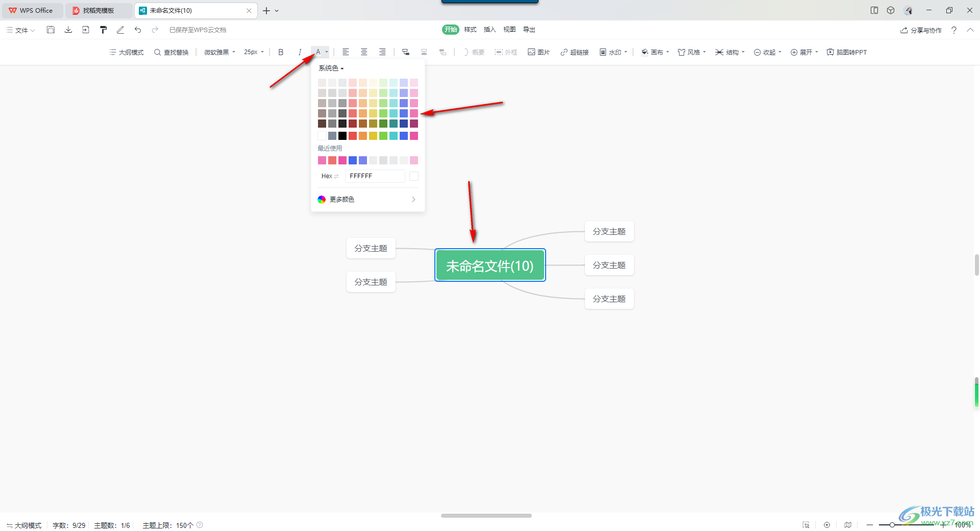980x531 pixels.
Task: Click the 大纲模式 status bar toggle
Action: (x=24, y=525)
